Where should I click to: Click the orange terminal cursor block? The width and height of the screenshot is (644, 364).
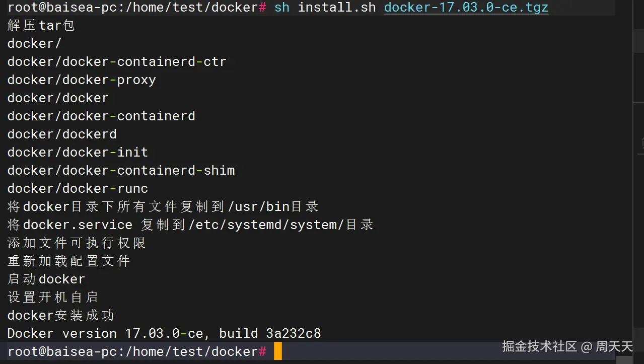pos(278,351)
